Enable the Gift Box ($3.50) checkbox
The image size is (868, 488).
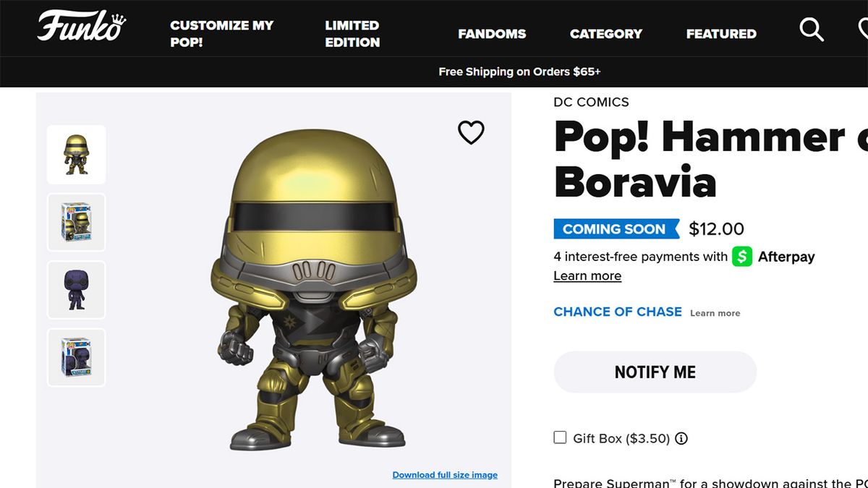click(560, 437)
